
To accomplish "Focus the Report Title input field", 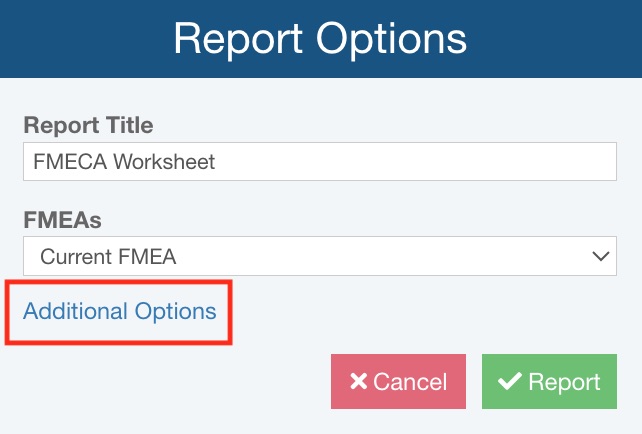I will point(319,162).
